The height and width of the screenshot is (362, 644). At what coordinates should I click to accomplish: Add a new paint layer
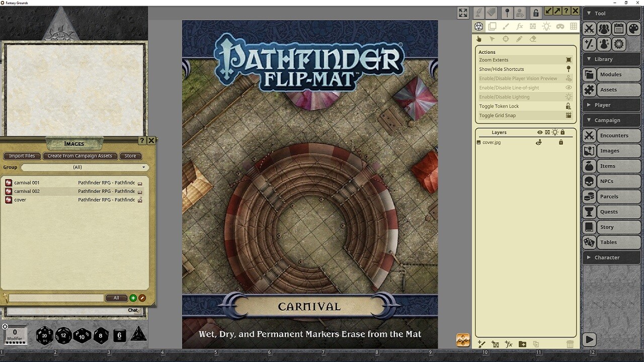coord(481,344)
